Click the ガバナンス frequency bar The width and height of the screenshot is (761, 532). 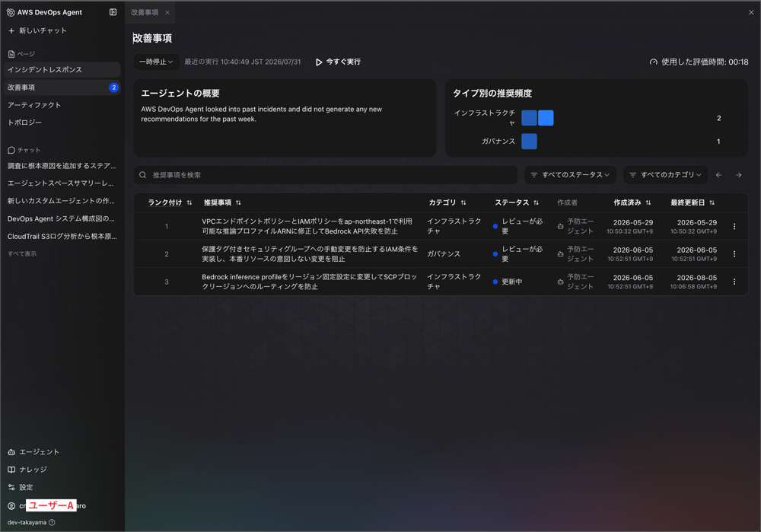529,142
